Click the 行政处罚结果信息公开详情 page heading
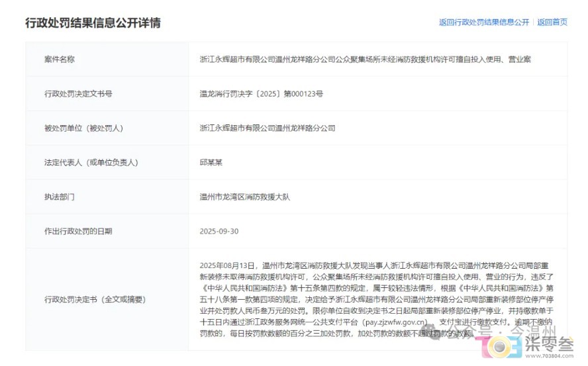The image size is (588, 366). [93, 23]
